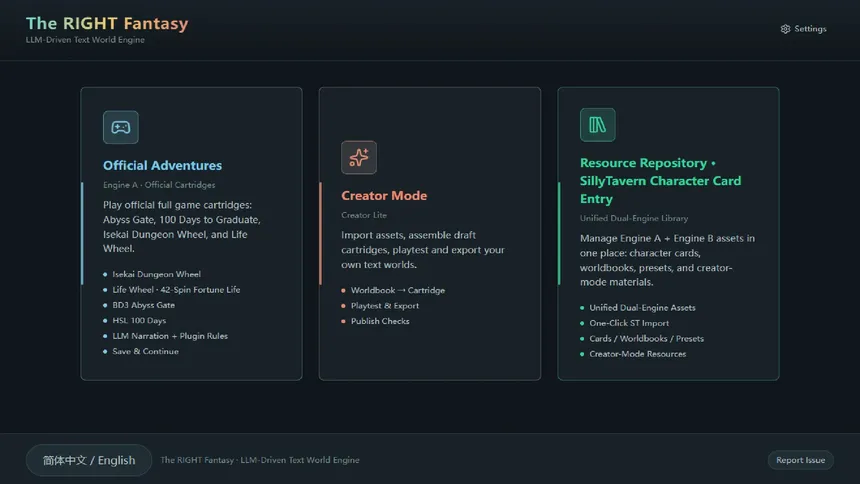Image resolution: width=860 pixels, height=484 pixels.
Task: Click 'Unified Dual-Engine Library' subtitle
Action: click(x=633, y=218)
